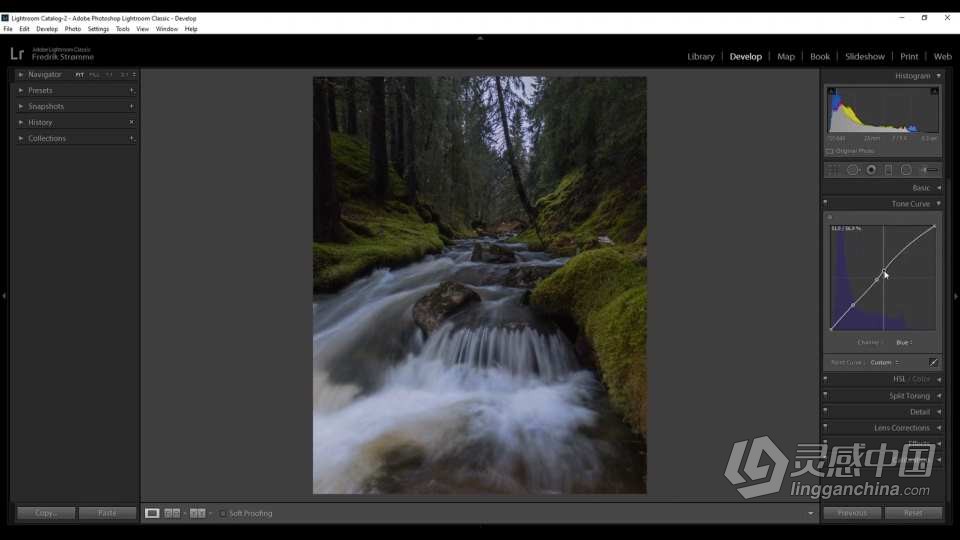The height and width of the screenshot is (540, 960).
Task: Select the Red Eye Correction tool icon
Action: pyautogui.click(x=871, y=170)
